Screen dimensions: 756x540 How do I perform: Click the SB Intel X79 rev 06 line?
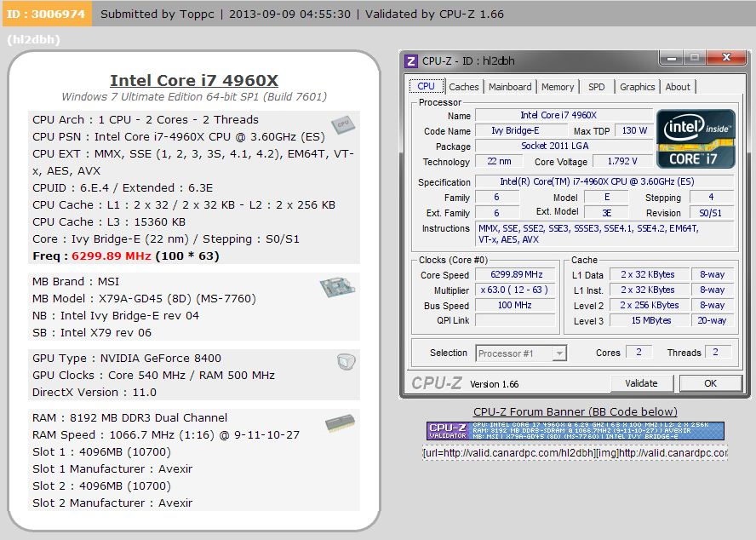click(92, 332)
